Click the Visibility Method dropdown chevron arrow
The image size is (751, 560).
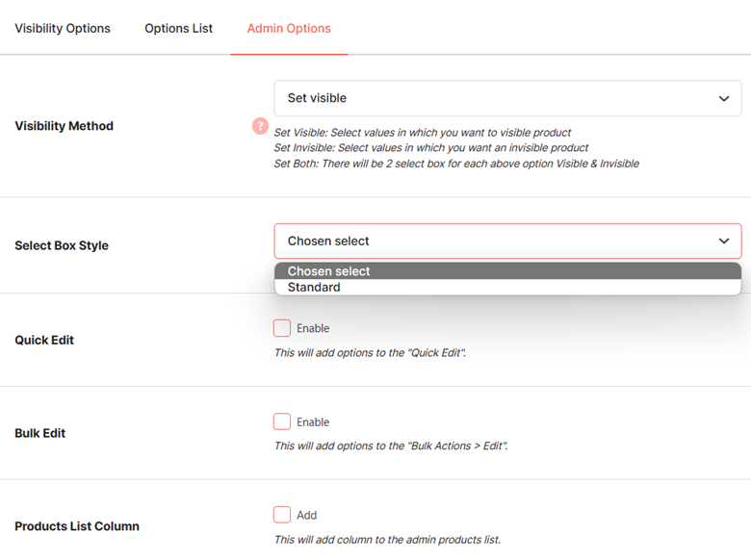724,98
